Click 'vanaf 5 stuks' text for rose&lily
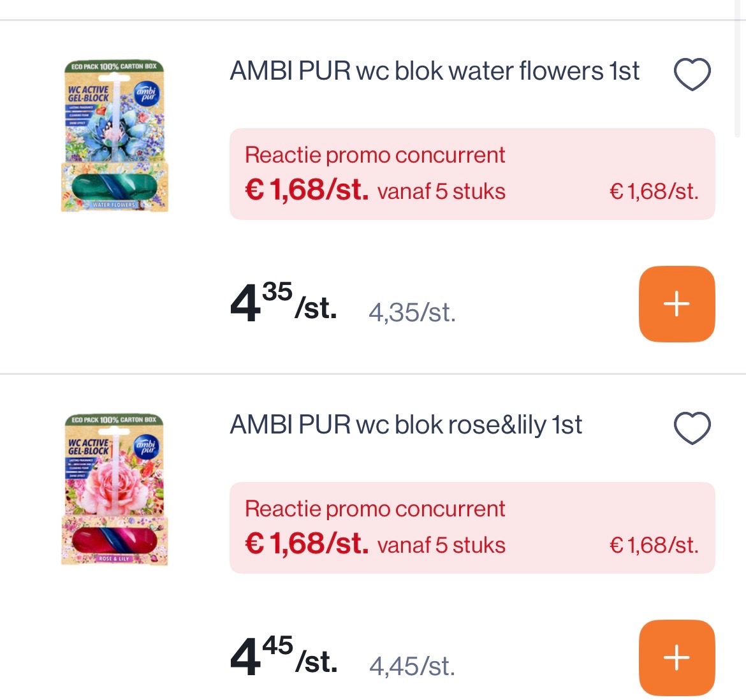The image size is (746, 700). click(x=441, y=545)
